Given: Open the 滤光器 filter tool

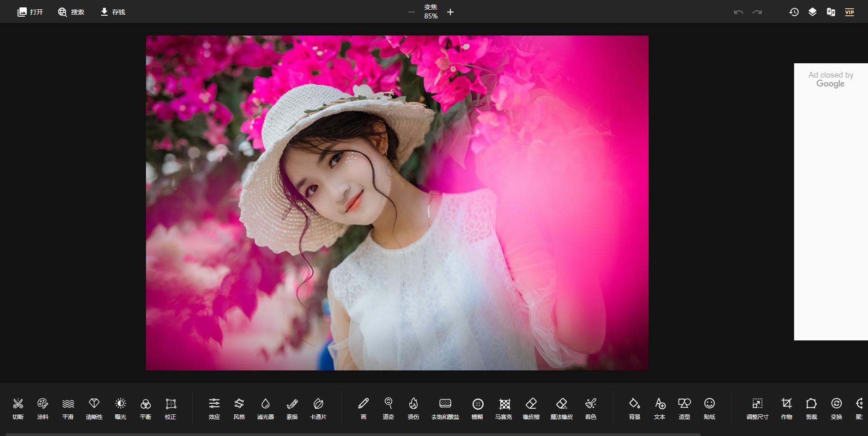Looking at the screenshot, I should pos(265,408).
